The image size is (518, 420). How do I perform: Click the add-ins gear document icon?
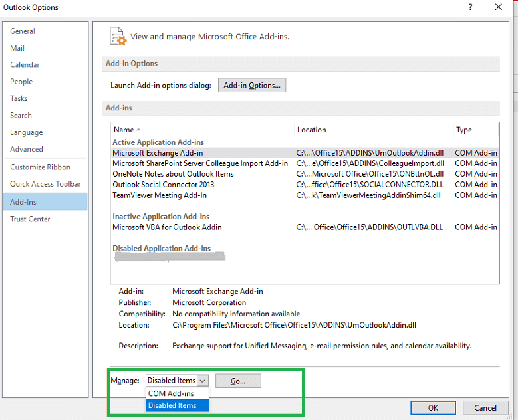point(118,36)
